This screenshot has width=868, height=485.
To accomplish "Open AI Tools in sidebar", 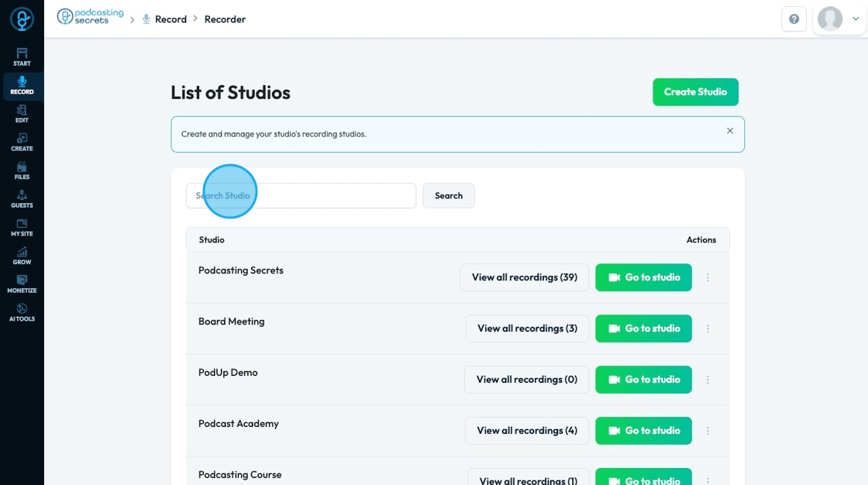I will point(22,312).
